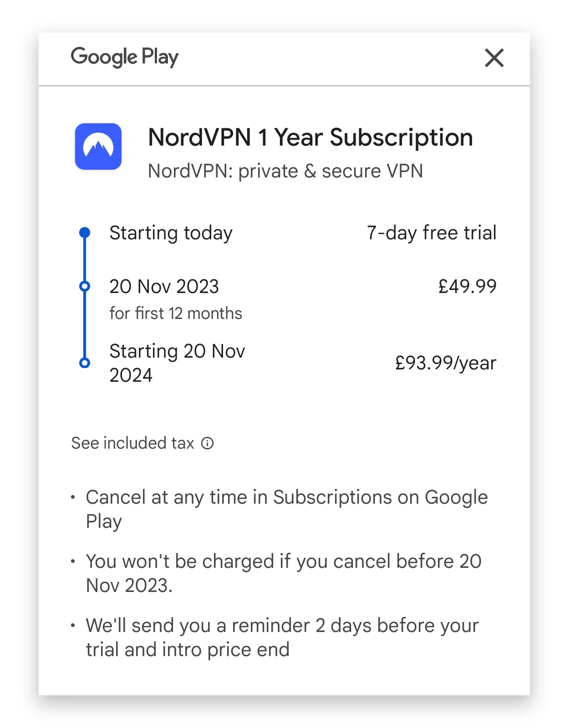Click the NordVPN: private & secure VPN subtitle
Screen dimensions: 569x728
click(285, 171)
